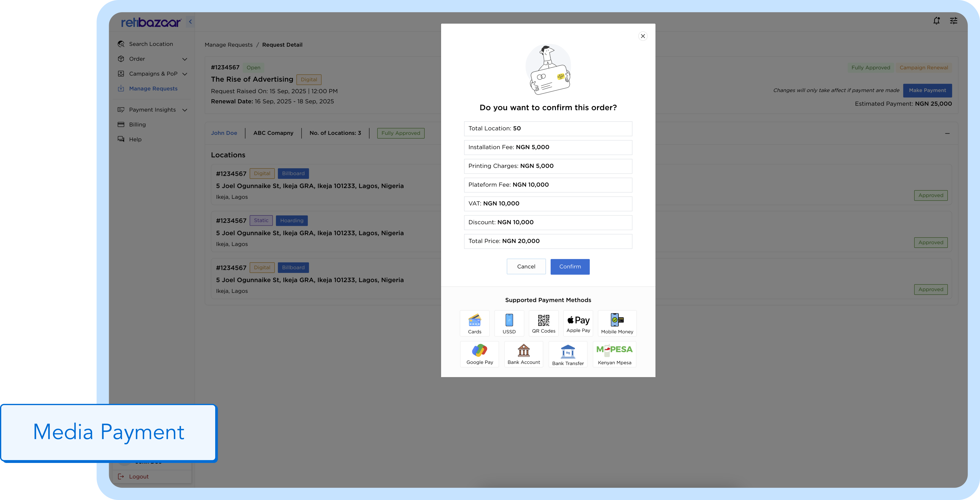The height and width of the screenshot is (500, 980).
Task: Open the Order menu item
Action: 137,59
